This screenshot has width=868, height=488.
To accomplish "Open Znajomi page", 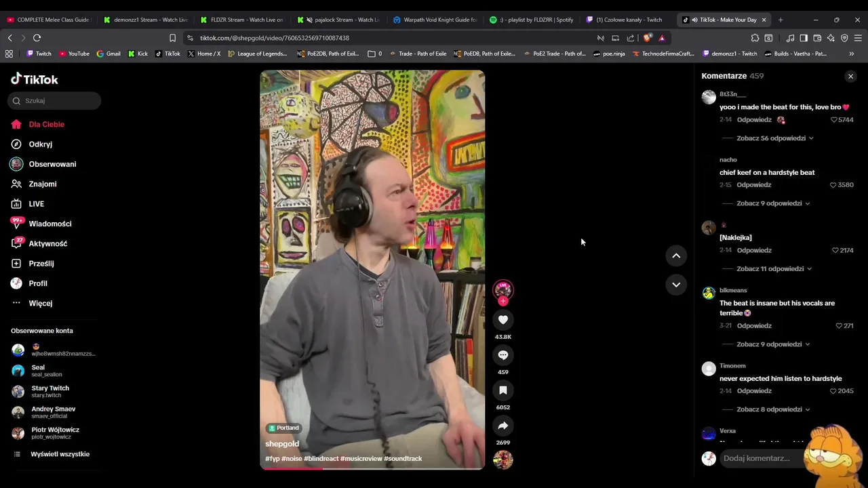I will click(35, 184).
